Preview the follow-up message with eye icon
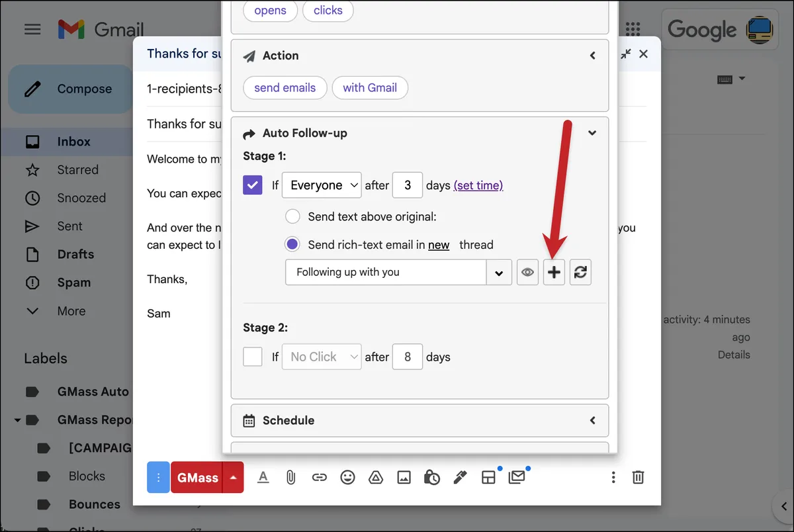This screenshot has width=794, height=532. pos(527,272)
